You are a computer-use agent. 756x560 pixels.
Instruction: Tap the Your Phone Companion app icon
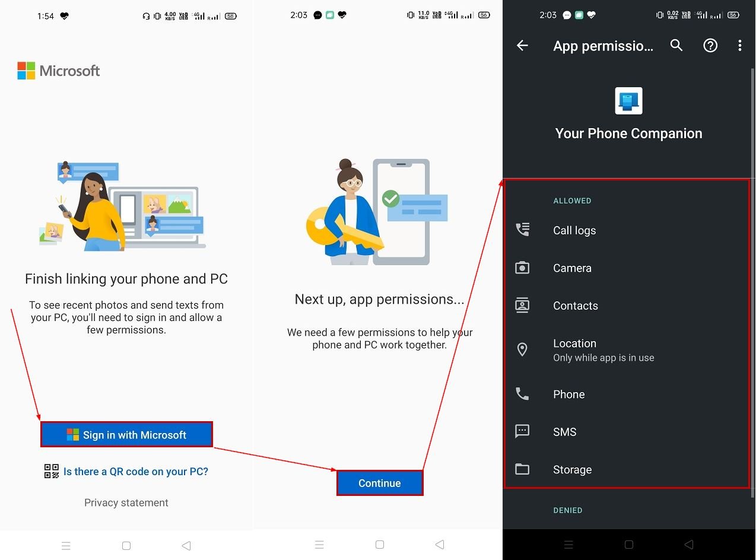[628, 100]
